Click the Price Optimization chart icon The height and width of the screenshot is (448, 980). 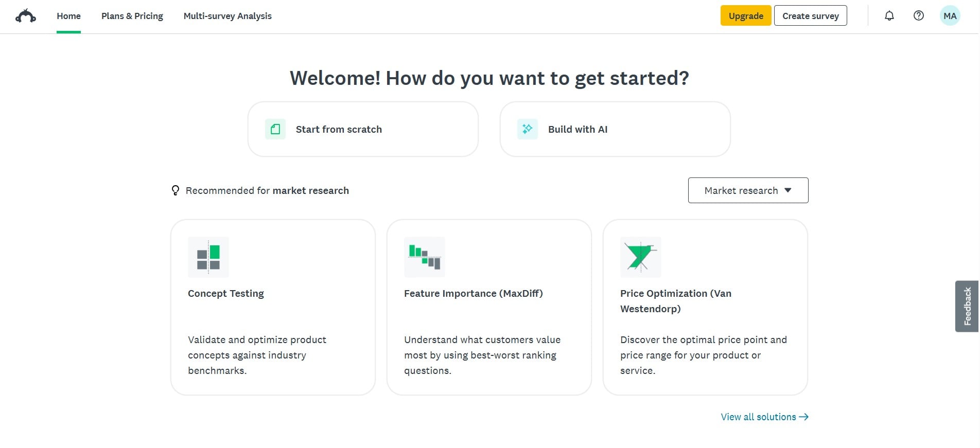641,257
